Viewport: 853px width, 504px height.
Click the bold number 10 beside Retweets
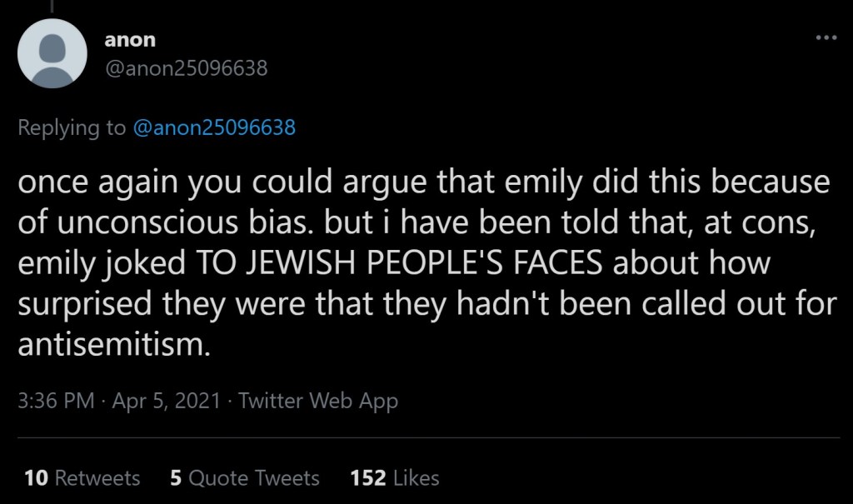36,477
